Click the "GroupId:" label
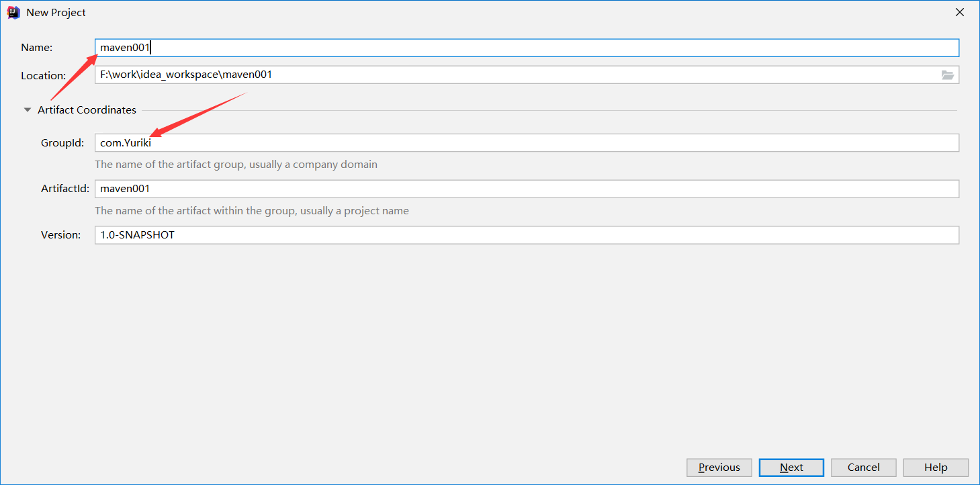The image size is (980, 485). tap(62, 143)
